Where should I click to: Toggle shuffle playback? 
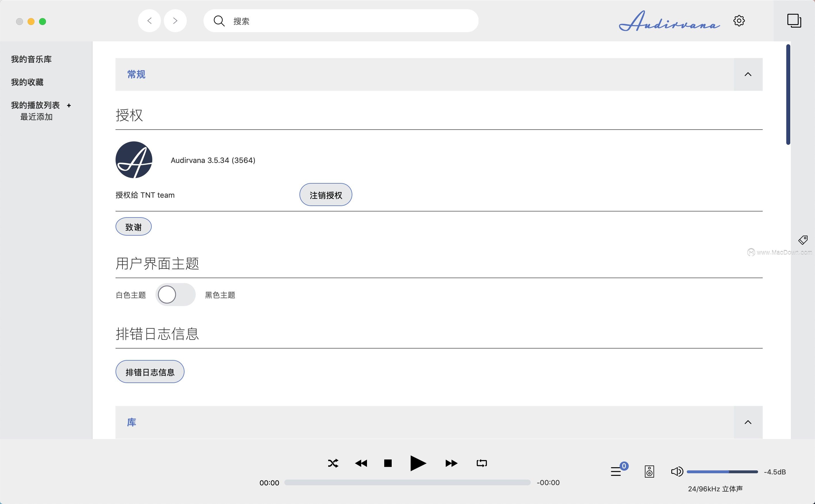click(x=333, y=463)
